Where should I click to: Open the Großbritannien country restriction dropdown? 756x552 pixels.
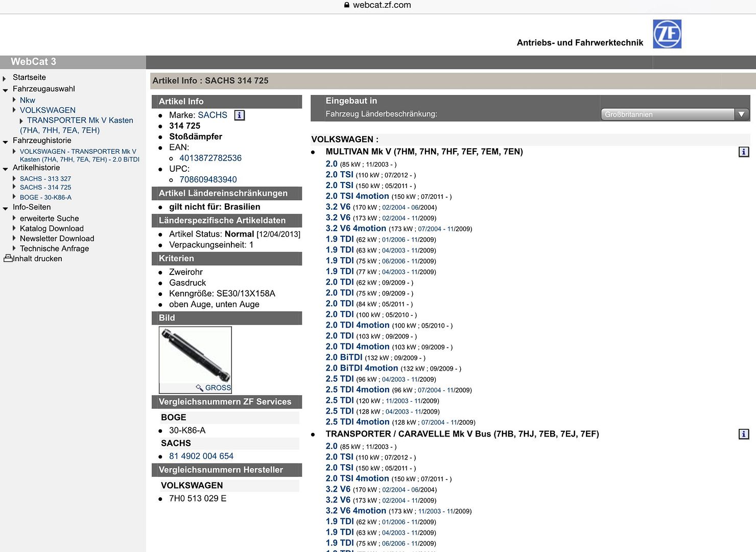click(x=675, y=114)
